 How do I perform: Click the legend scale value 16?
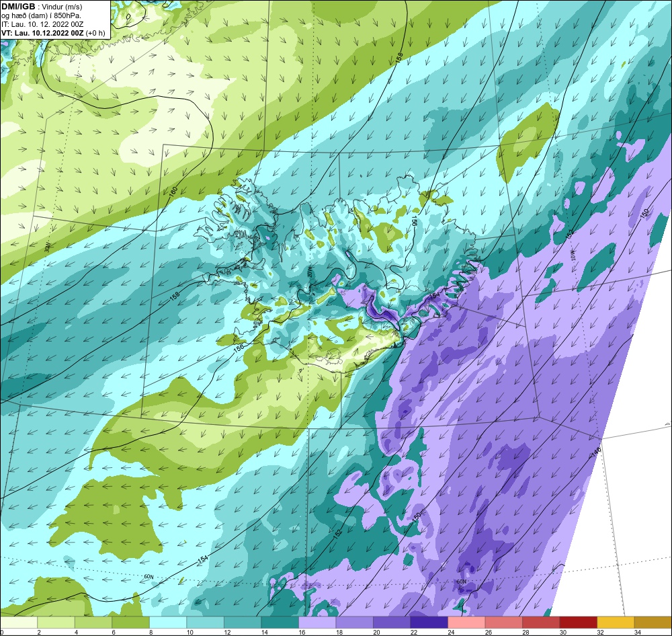(x=302, y=632)
